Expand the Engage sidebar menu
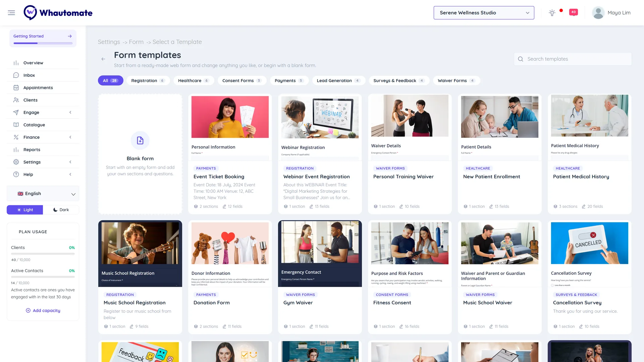The height and width of the screenshot is (362, 644). 43,112
